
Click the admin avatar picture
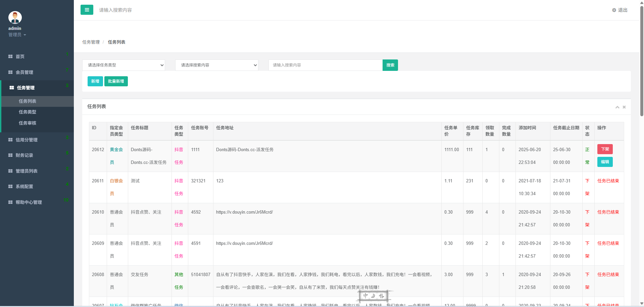tap(15, 17)
